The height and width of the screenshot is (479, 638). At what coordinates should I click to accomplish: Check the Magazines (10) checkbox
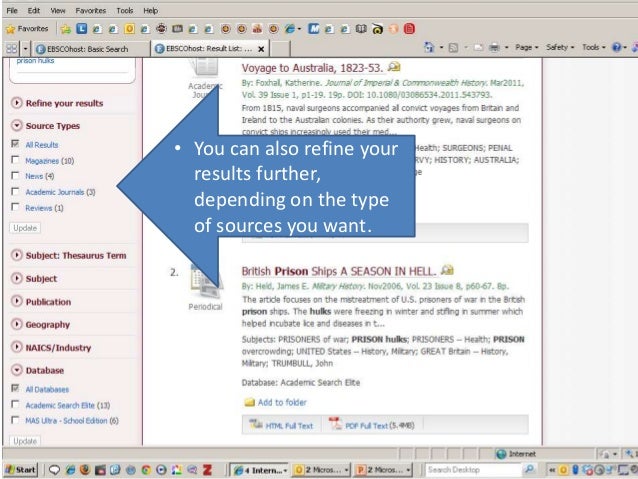[x=15, y=160]
